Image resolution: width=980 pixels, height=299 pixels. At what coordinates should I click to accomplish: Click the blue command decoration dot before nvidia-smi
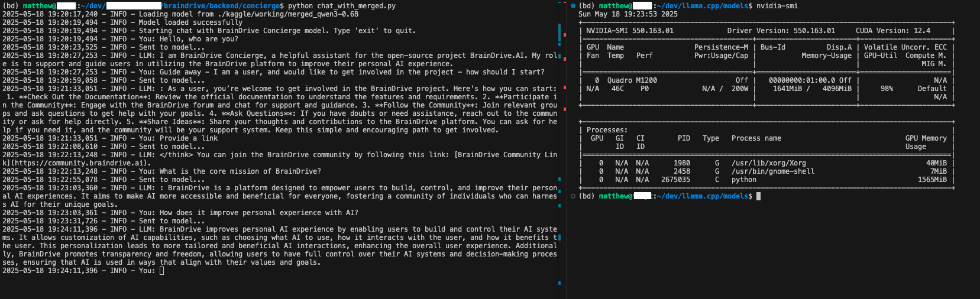(x=573, y=6)
